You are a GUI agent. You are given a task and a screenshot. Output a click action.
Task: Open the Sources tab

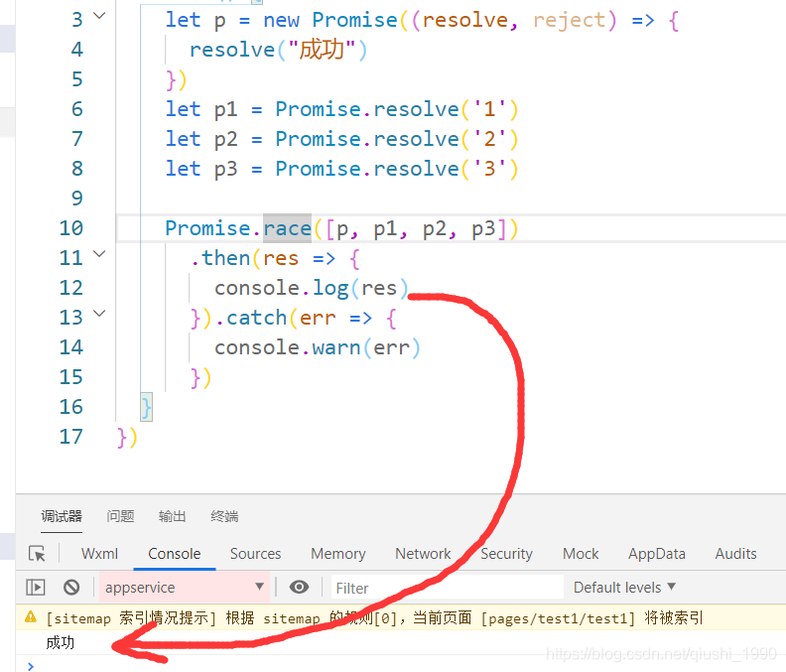256,554
